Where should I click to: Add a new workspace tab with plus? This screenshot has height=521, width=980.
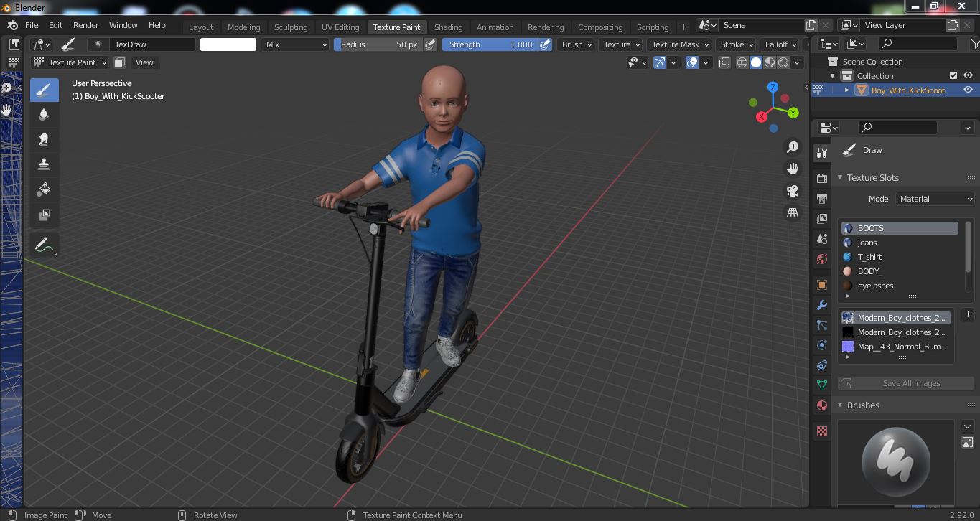[683, 27]
